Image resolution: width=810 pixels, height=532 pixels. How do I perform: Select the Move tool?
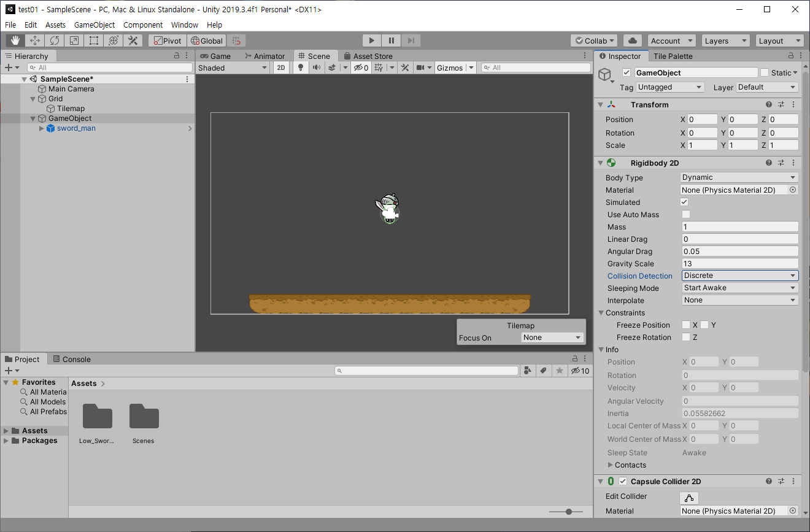(x=34, y=40)
